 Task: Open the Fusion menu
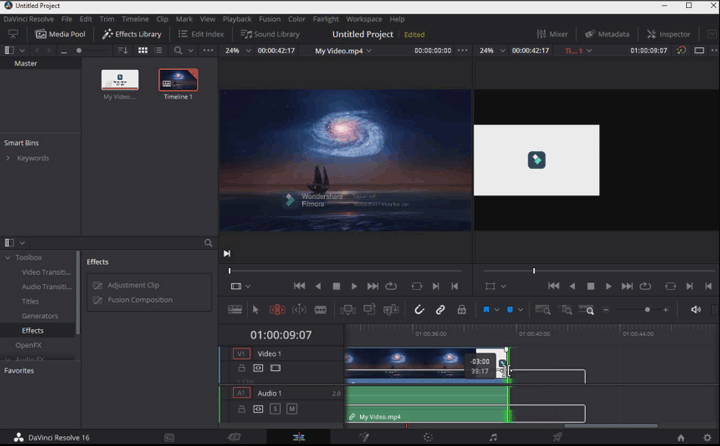(x=269, y=19)
